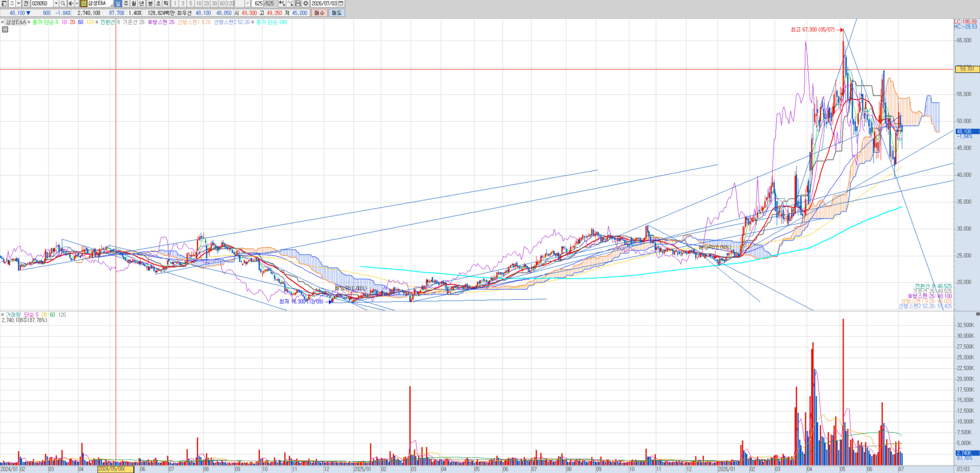
Task: Click the 매도 sell button
Action: [337, 13]
